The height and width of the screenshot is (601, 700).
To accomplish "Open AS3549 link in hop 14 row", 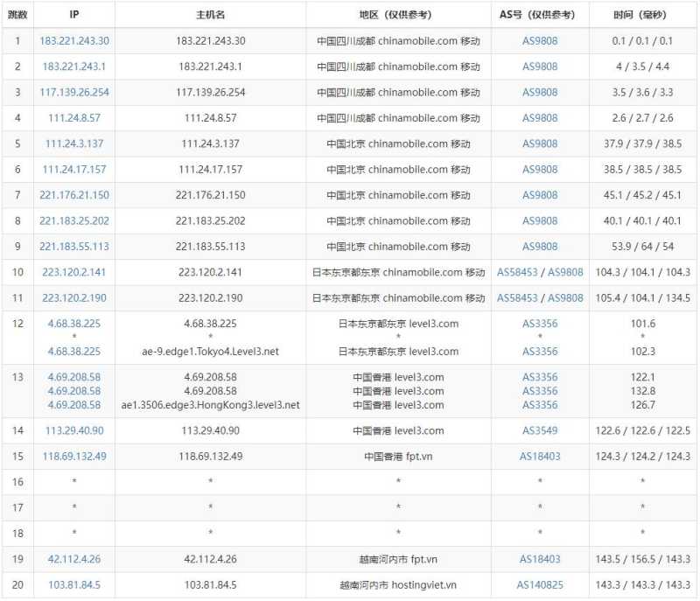I will click(x=540, y=430).
